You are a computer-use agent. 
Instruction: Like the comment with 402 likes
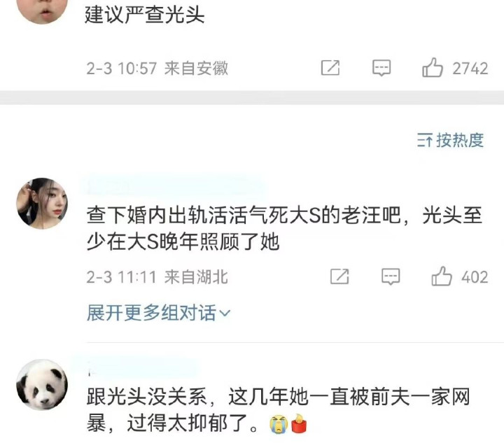click(441, 276)
